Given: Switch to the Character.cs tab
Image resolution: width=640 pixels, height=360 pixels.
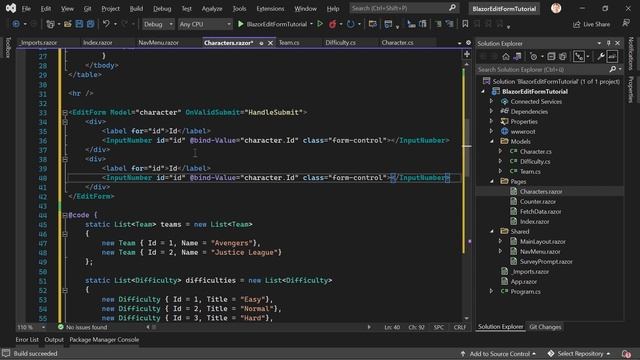Looking at the screenshot, I should (x=398, y=42).
